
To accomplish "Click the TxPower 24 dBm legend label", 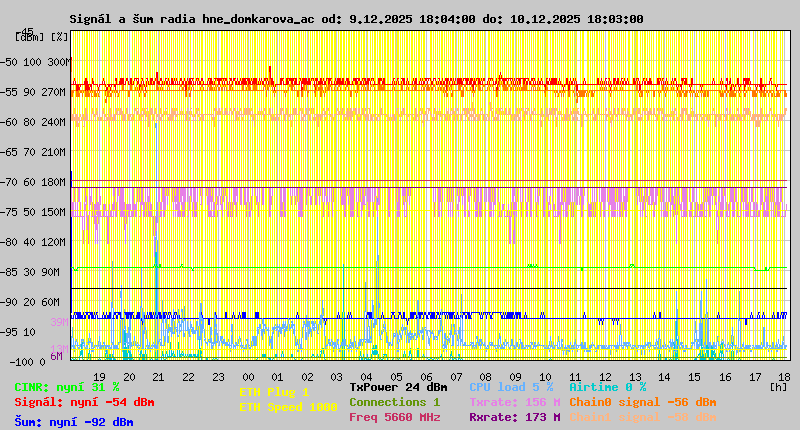I will pos(398,387).
